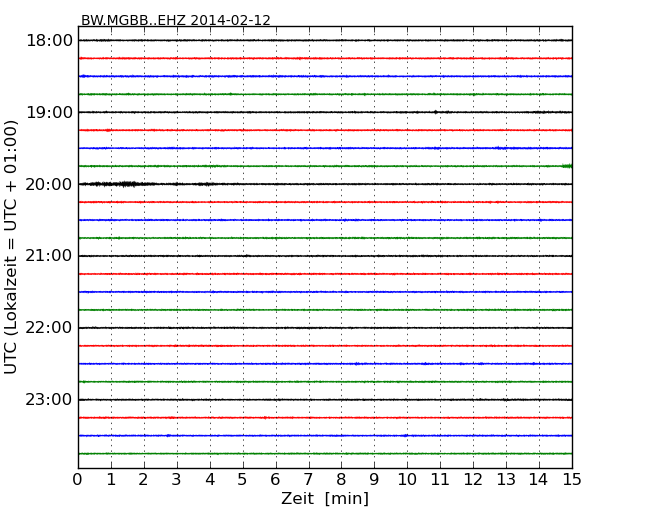The width and height of the screenshot is (650, 520).
Task: Click the 18:00 time label
Action: (49, 41)
